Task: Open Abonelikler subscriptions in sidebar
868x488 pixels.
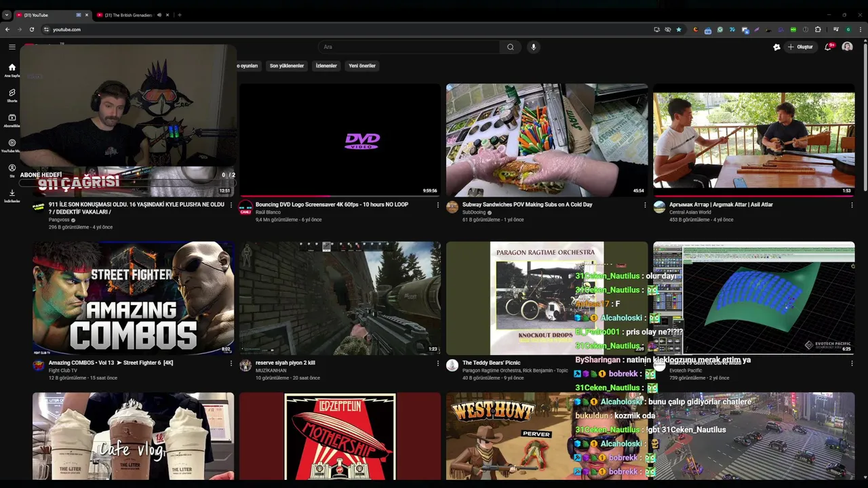Action: pyautogui.click(x=12, y=121)
